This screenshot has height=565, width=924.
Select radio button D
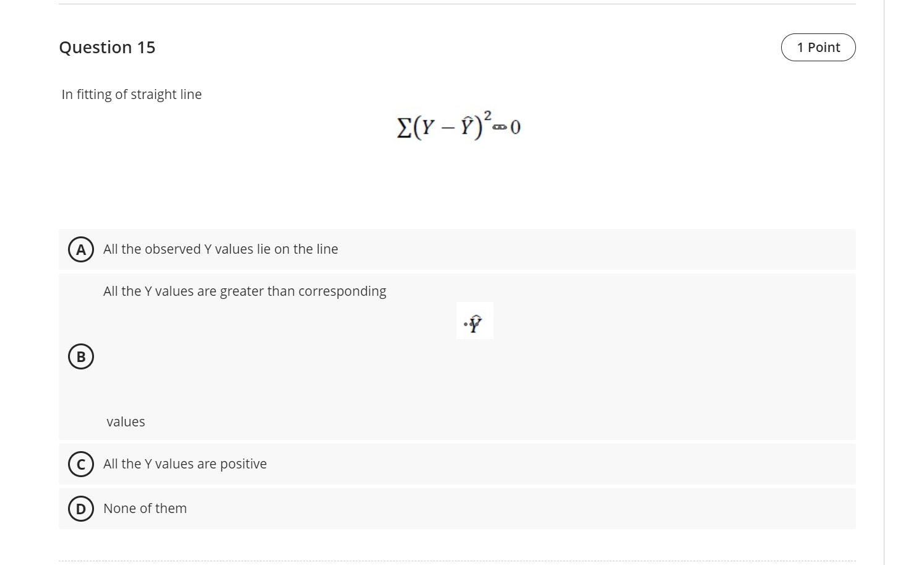pos(80,508)
